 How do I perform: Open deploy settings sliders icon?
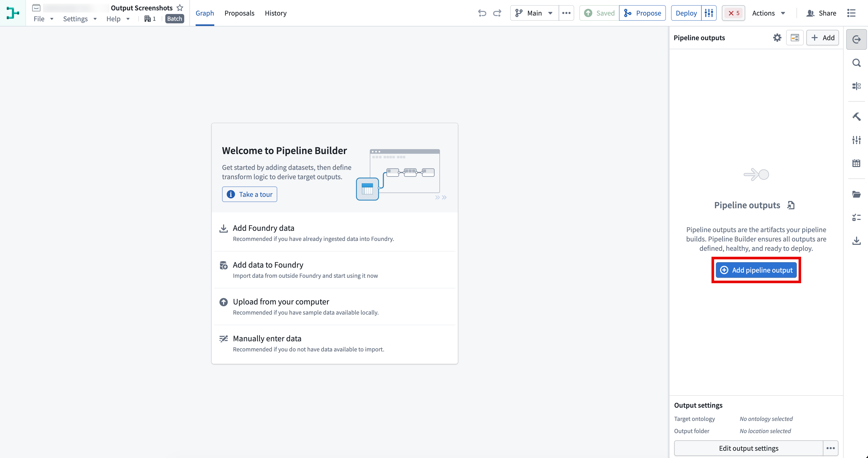pos(709,13)
